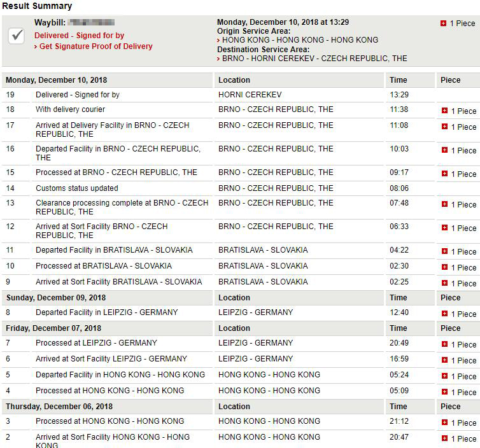Expand piece details for the 11:08 Brno arrival row
480x448 pixels.
(x=444, y=127)
